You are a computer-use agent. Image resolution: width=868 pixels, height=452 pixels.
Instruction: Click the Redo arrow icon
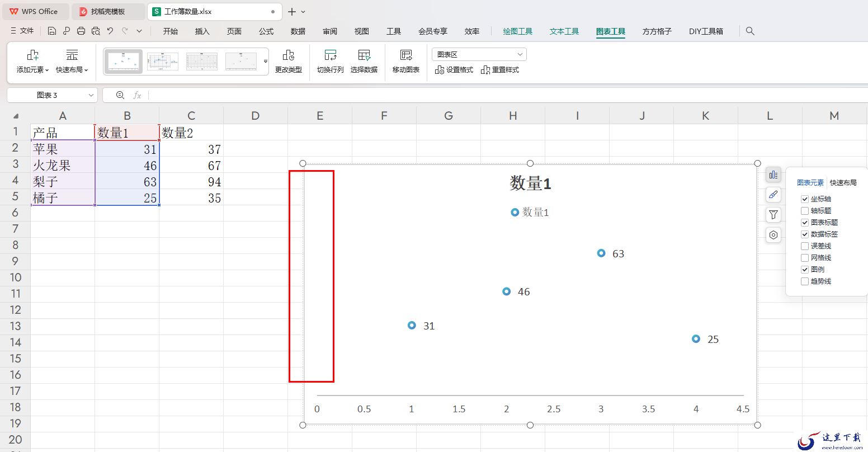point(125,31)
